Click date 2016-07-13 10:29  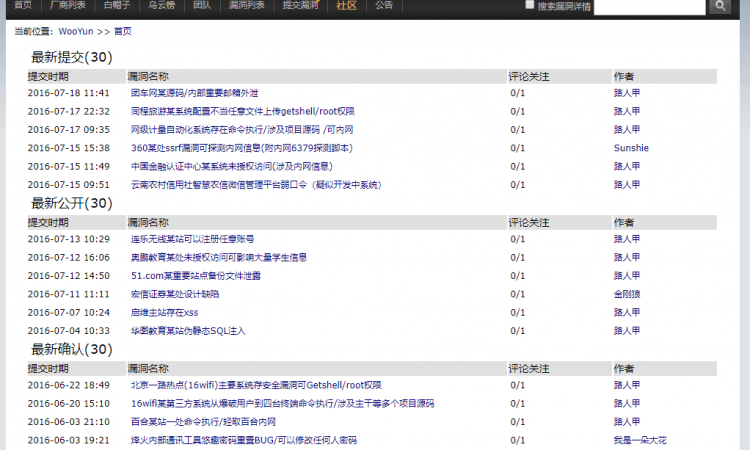tap(68, 239)
